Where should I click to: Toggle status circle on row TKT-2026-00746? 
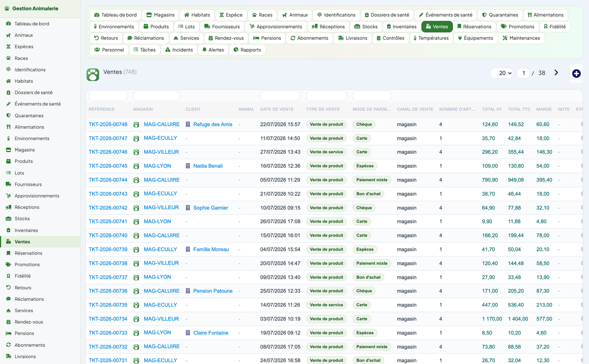tap(582, 152)
